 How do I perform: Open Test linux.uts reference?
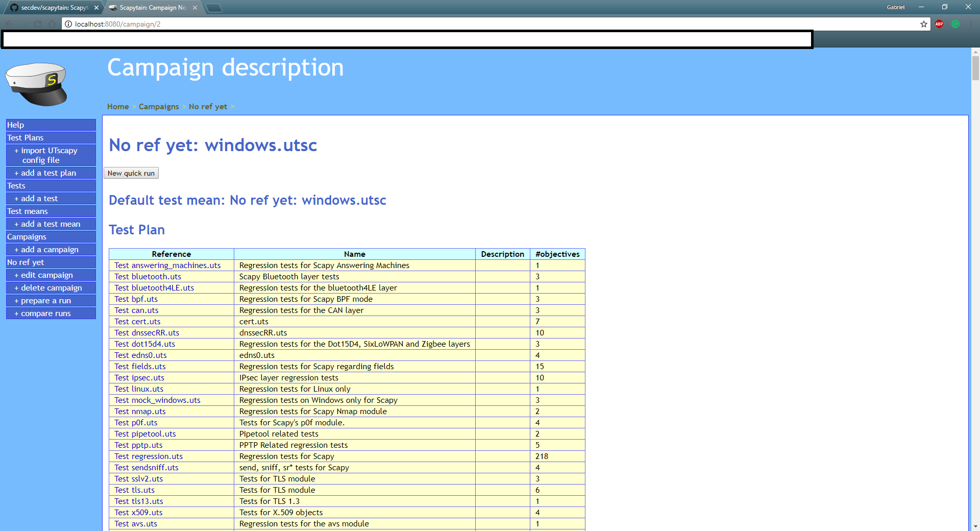click(139, 389)
